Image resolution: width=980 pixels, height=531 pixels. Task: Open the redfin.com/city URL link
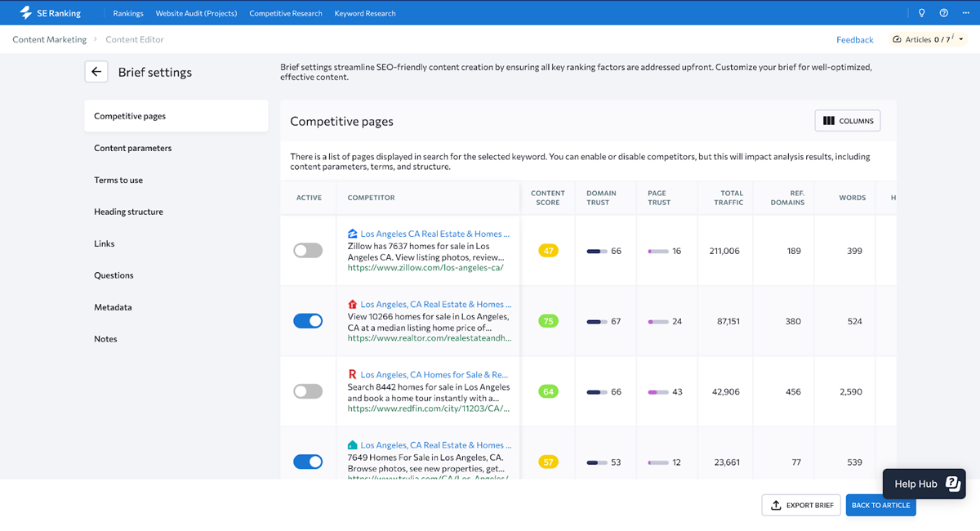pyautogui.click(x=429, y=408)
